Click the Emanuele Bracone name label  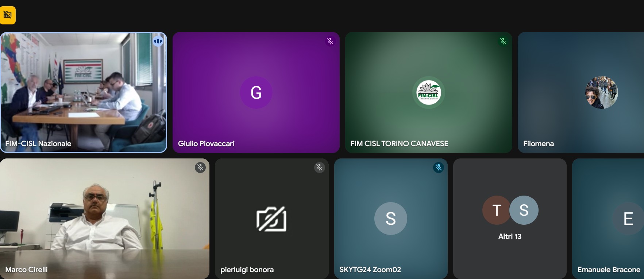coord(608,270)
